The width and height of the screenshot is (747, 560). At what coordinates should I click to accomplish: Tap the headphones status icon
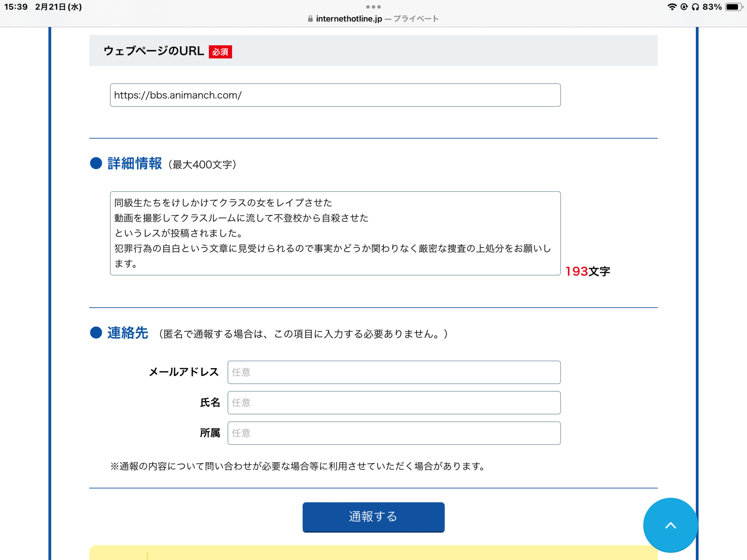tap(695, 7)
